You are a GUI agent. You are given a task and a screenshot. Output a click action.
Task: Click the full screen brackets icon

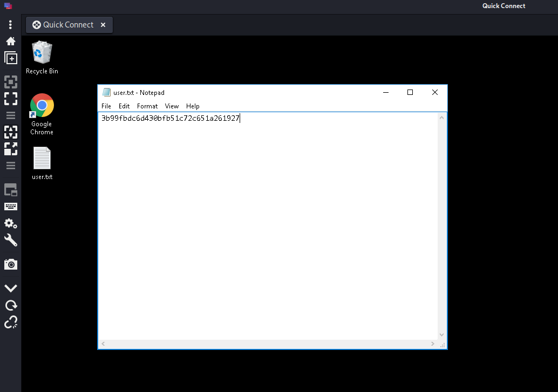[11, 99]
